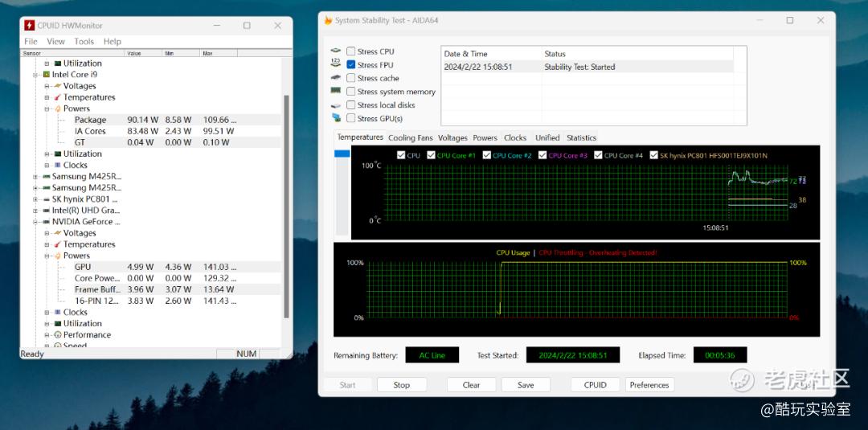
Task: Select the Stability Test: Started log entry
Action: click(588, 67)
